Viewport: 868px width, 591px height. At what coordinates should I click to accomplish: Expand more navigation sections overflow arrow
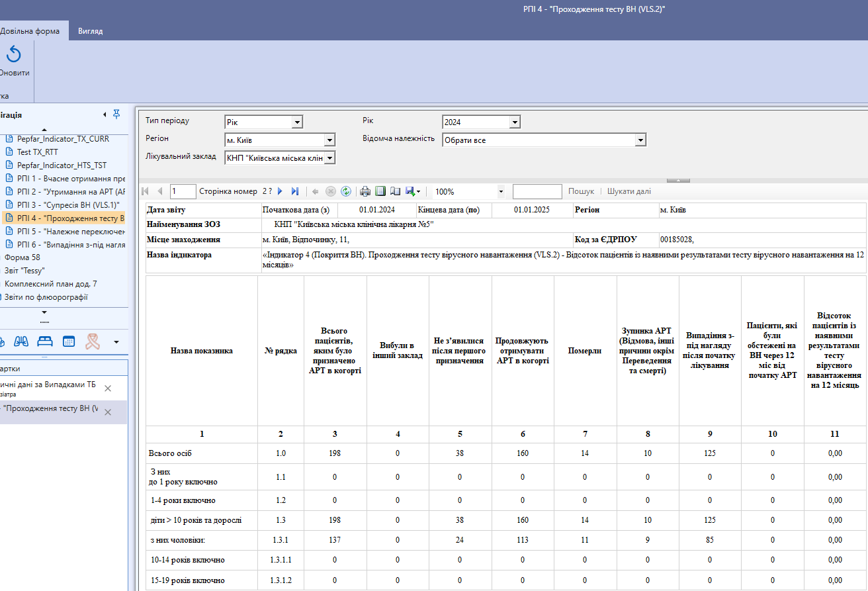(116, 342)
